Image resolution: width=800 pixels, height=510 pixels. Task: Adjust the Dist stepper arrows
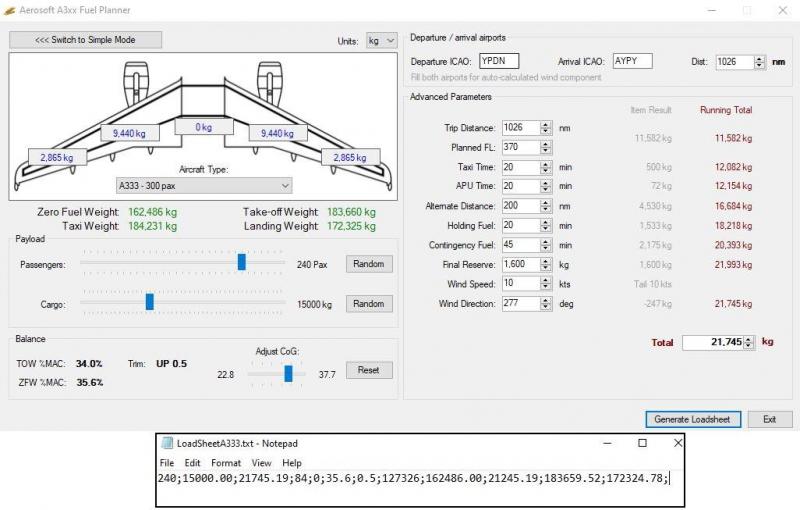coord(760,62)
